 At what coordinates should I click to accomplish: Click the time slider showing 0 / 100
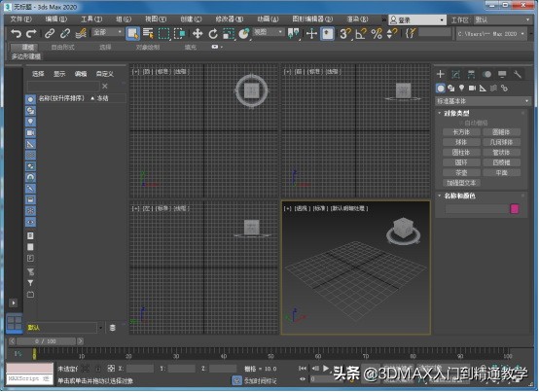pyautogui.click(x=46, y=341)
